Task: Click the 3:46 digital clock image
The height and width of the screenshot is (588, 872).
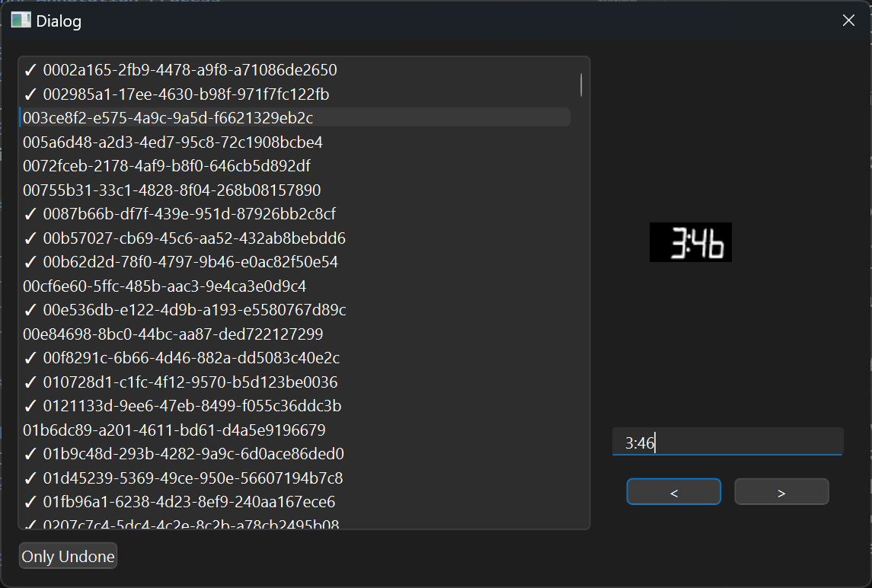Action: point(690,242)
